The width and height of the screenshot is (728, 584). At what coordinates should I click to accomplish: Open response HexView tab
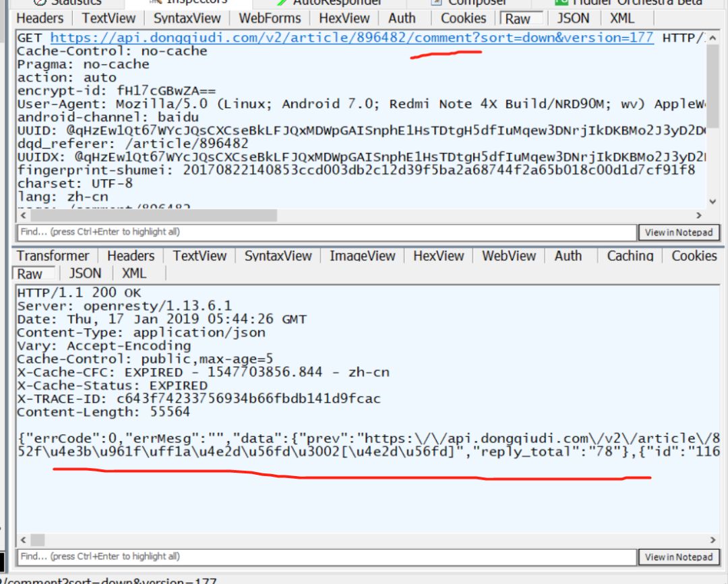click(x=438, y=256)
